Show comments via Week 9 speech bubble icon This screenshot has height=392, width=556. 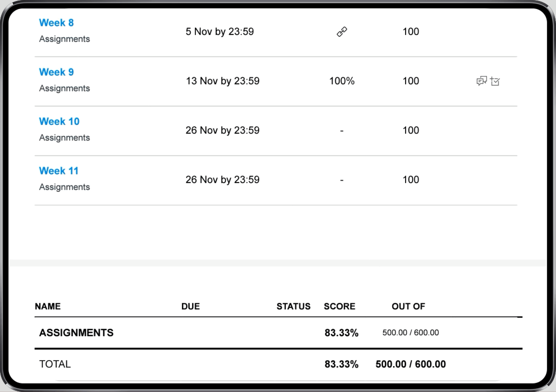tap(482, 81)
